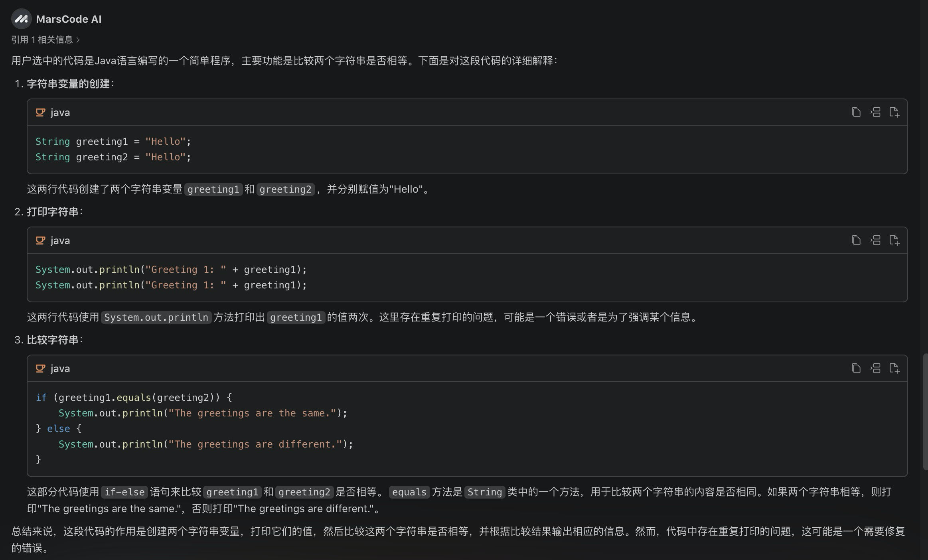This screenshot has width=928, height=560.
Task: Copy the if-else equals code block
Action: [x=856, y=369]
